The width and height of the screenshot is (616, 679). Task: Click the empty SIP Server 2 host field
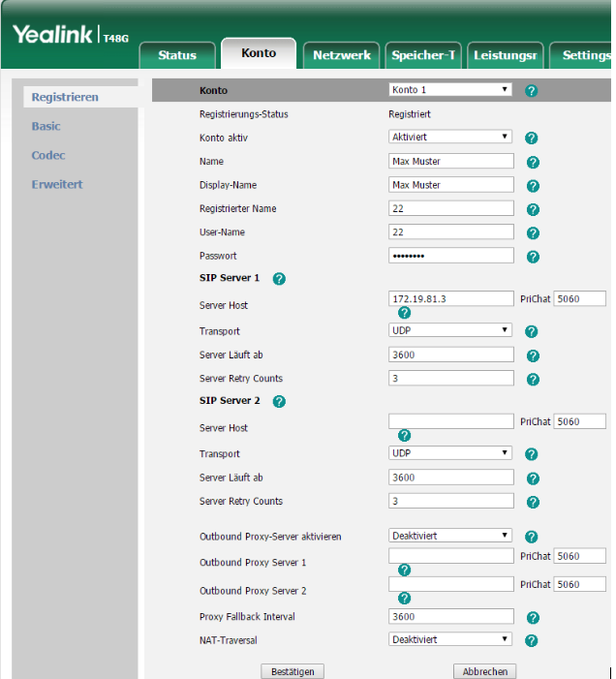point(451,421)
